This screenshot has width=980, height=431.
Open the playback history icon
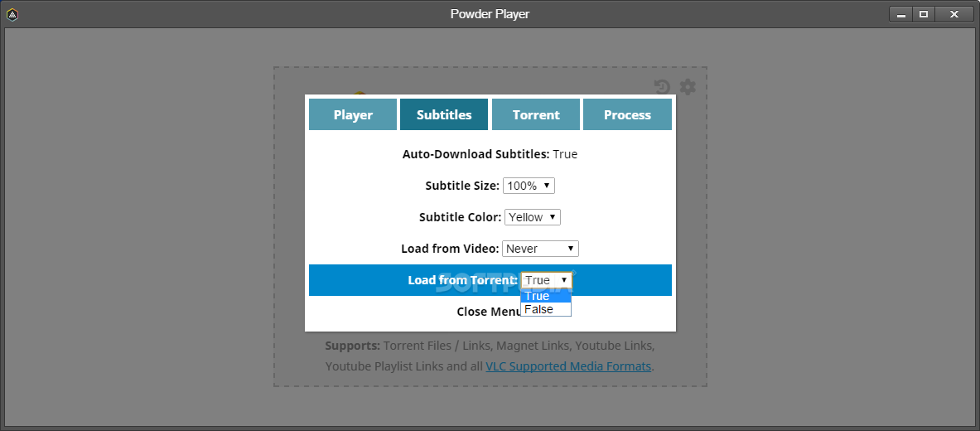pos(662,87)
